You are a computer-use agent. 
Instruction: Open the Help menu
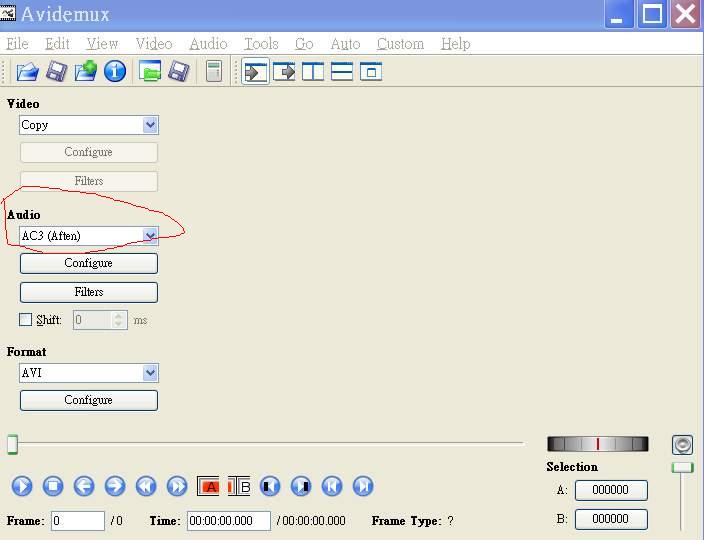point(456,44)
